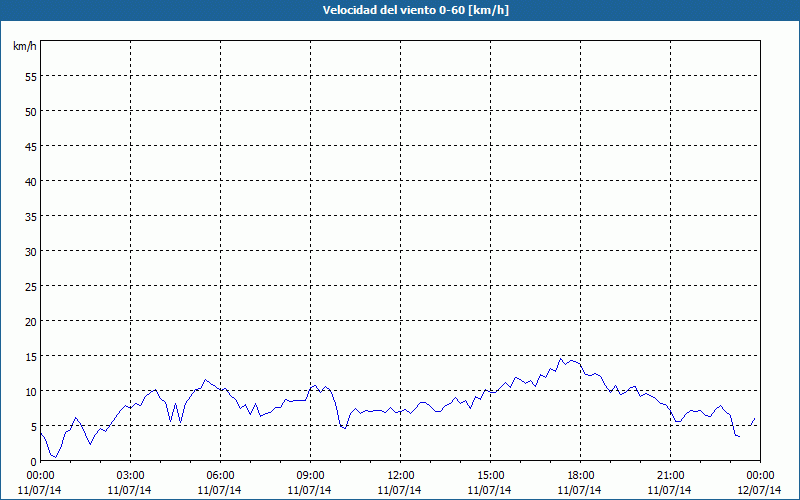The width and height of the screenshot is (800, 500).
Task: Click the y-axis value '45'
Action: [x=31, y=147]
